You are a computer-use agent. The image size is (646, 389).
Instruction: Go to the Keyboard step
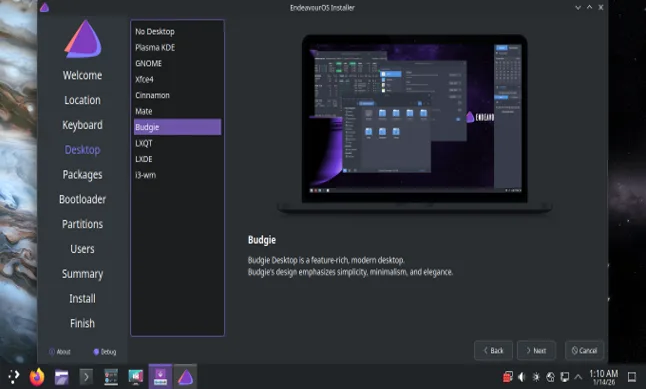[x=82, y=125]
